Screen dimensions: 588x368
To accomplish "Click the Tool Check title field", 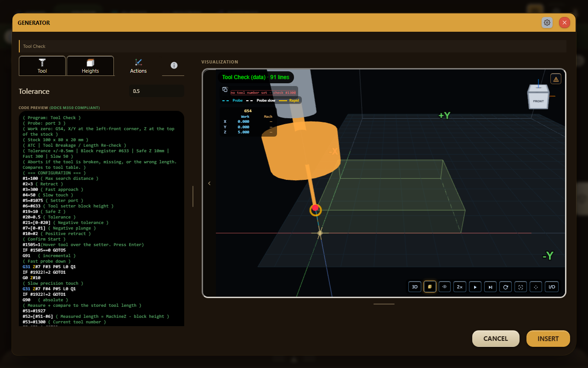I will (293, 46).
